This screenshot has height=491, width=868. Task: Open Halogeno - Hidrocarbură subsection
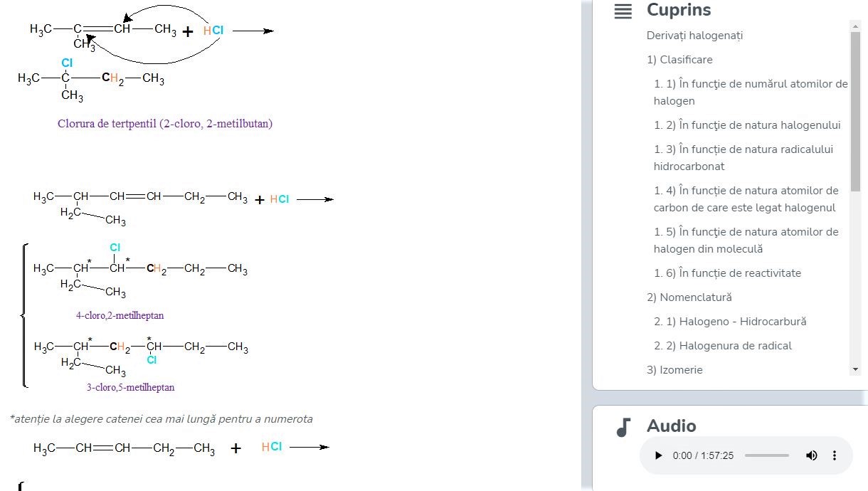[730, 322]
